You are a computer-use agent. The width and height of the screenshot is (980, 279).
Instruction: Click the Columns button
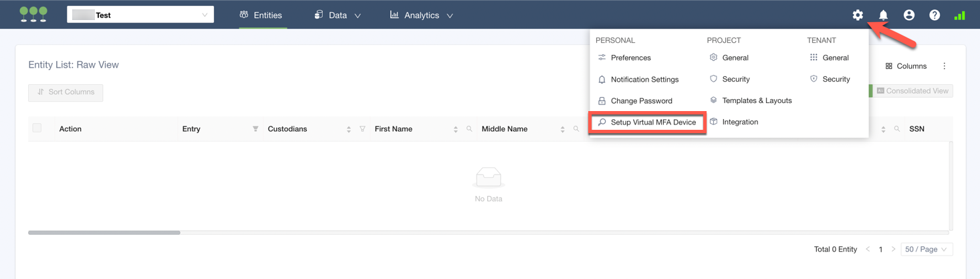[906, 66]
